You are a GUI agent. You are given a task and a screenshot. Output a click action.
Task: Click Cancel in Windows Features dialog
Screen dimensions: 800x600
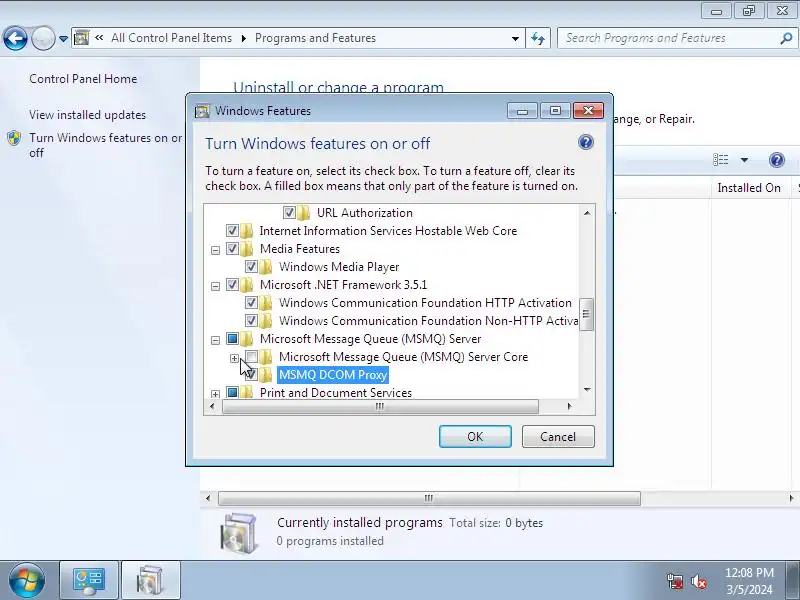click(558, 437)
